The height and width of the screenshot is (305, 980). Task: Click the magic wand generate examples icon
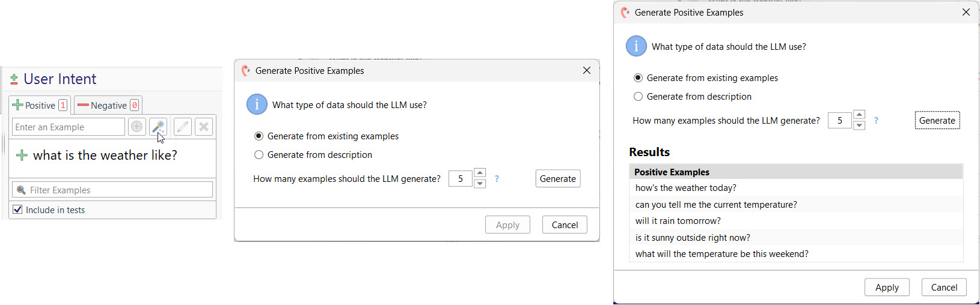click(158, 127)
